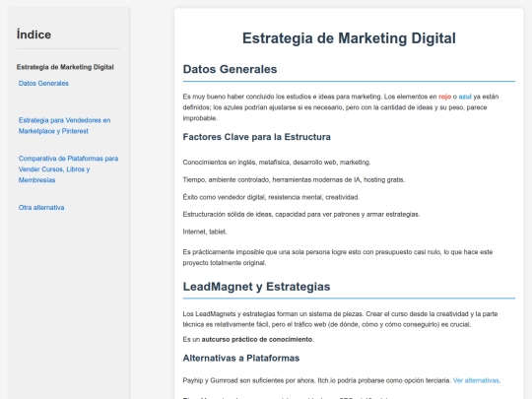This screenshot has height=399, width=532.
Task: Click the line starting Tiempo, ambiente controlado
Action: point(294,179)
